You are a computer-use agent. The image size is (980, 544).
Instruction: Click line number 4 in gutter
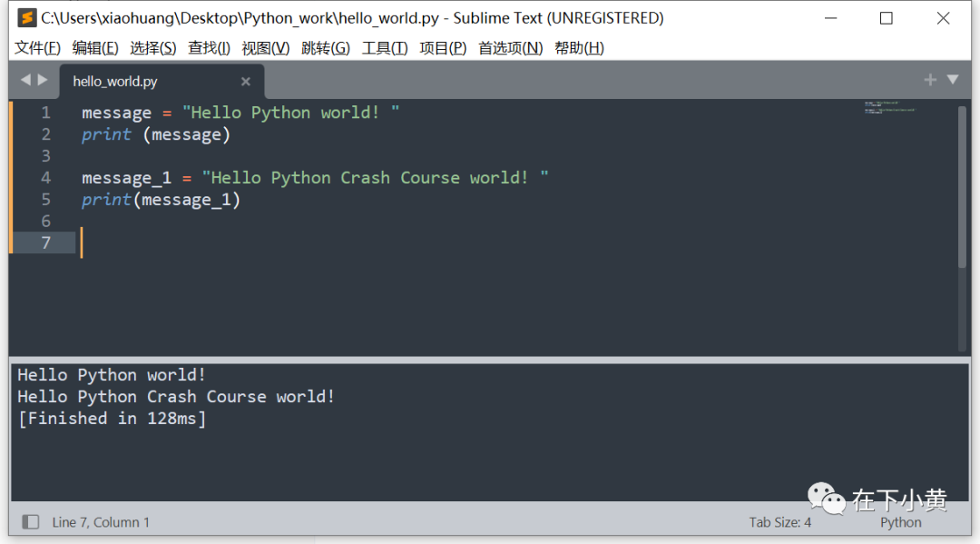point(45,178)
